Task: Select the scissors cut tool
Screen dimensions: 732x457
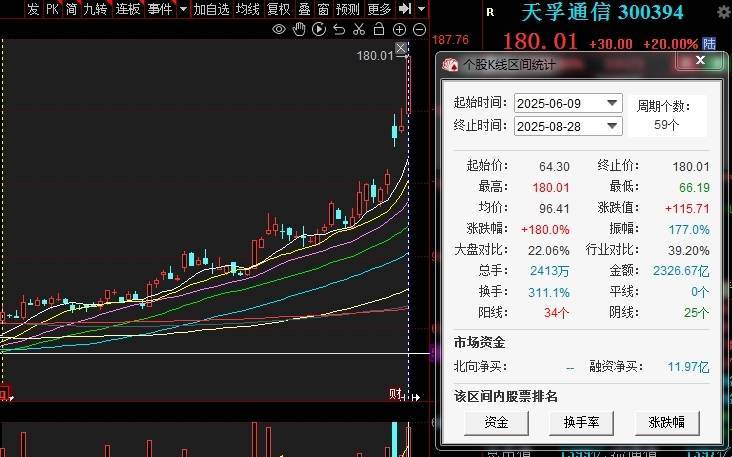Action: pyautogui.click(x=358, y=29)
